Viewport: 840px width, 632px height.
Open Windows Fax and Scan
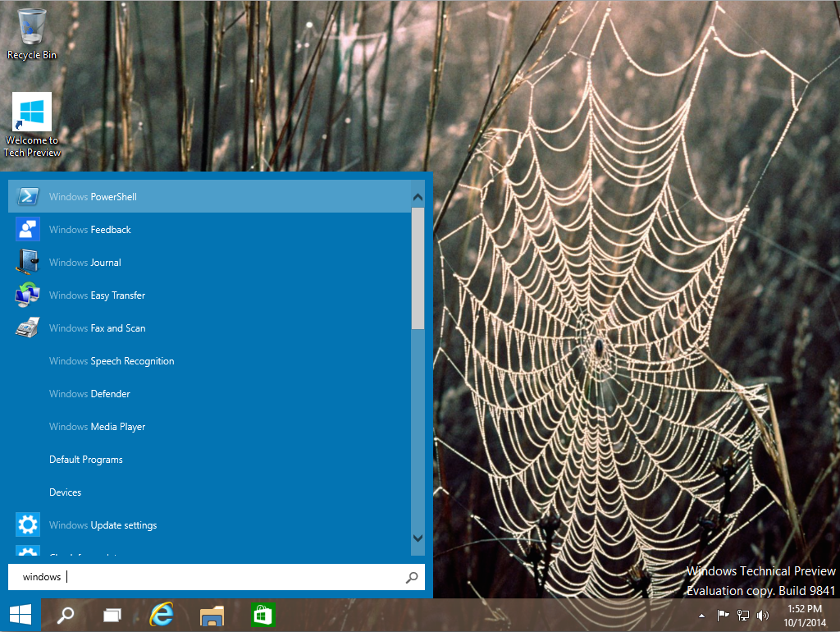(x=97, y=327)
